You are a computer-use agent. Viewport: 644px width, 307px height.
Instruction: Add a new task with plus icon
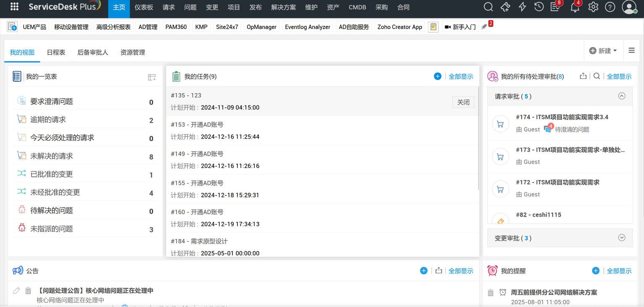pyautogui.click(x=438, y=76)
